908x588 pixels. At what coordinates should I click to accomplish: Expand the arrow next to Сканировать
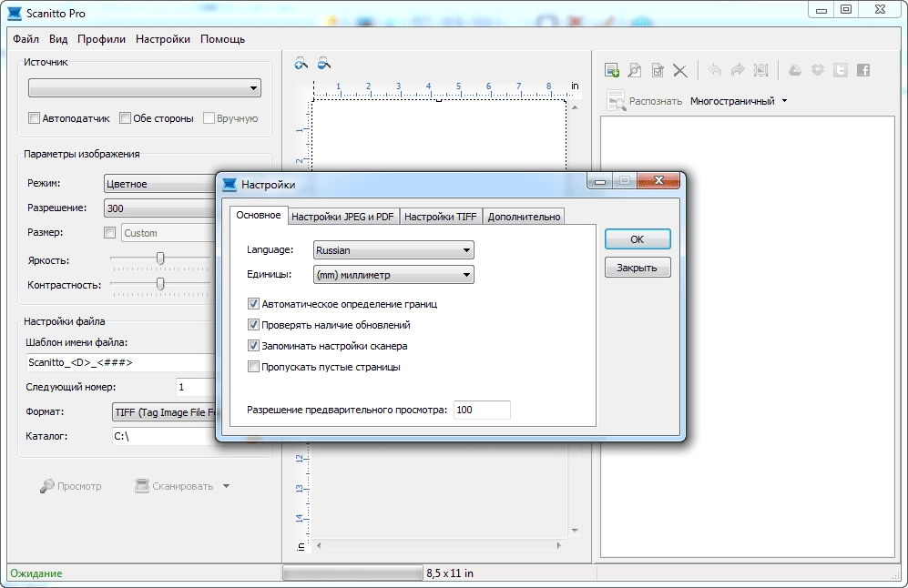click(x=227, y=486)
